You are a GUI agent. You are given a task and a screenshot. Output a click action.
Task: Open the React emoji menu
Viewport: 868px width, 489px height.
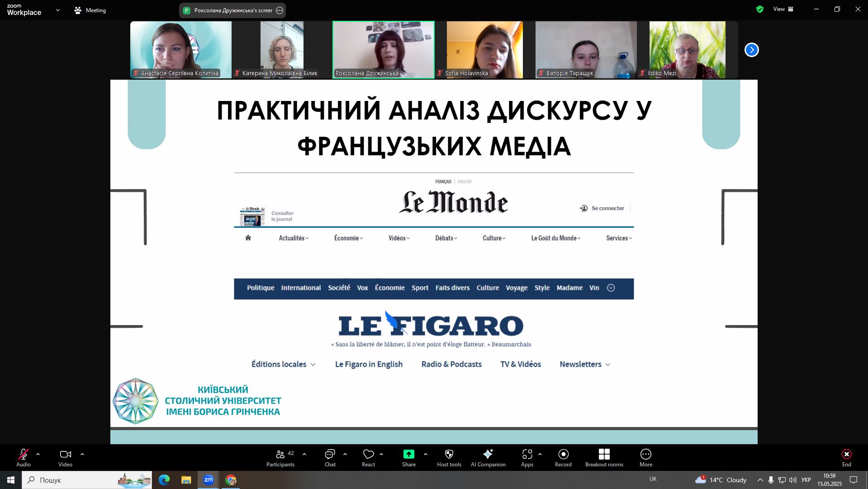pos(368,457)
